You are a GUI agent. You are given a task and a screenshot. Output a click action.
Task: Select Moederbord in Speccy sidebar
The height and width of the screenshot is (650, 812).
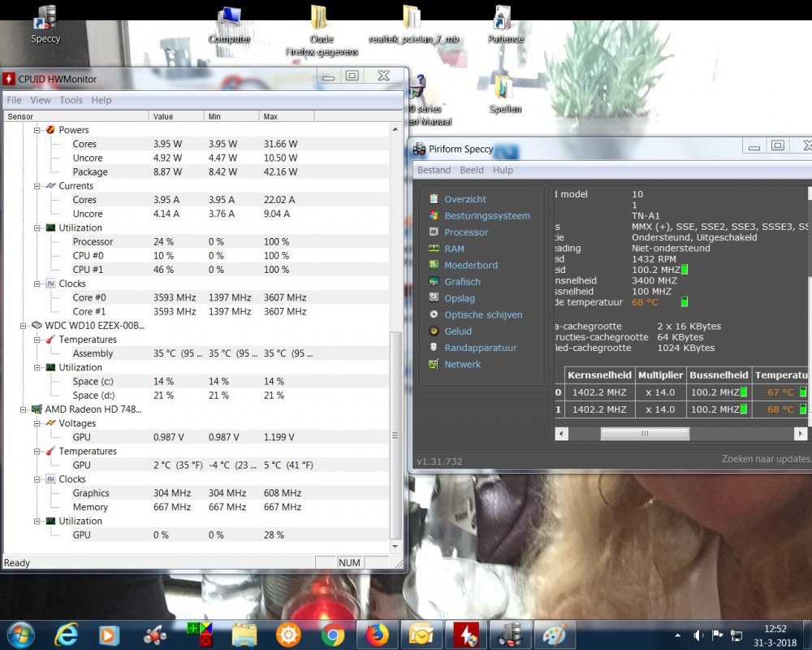[470, 266]
